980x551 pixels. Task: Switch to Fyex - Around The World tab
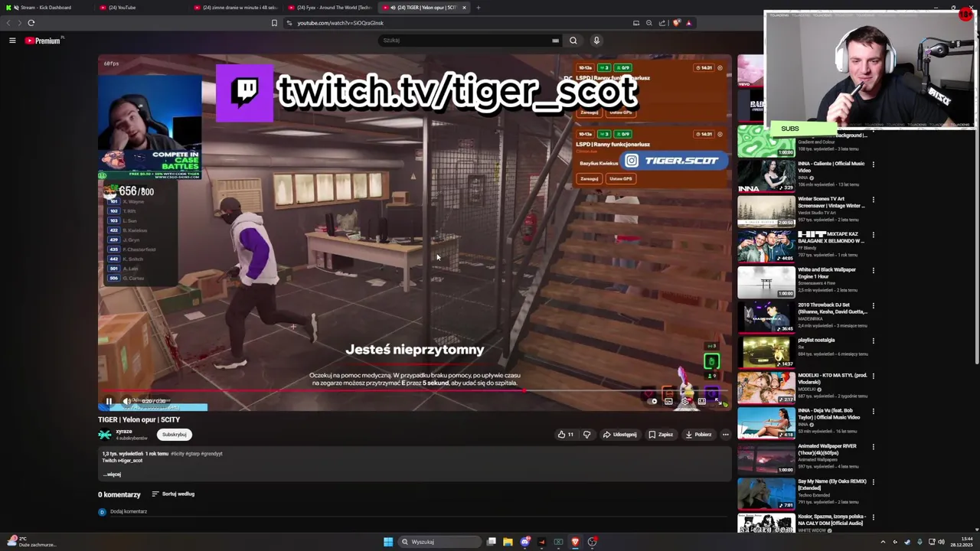coord(331,8)
